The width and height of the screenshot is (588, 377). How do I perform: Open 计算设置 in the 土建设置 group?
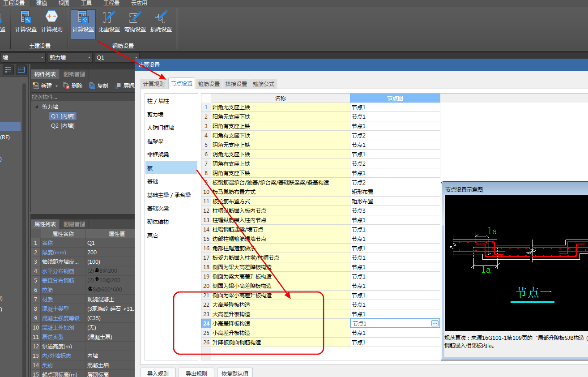26,22
